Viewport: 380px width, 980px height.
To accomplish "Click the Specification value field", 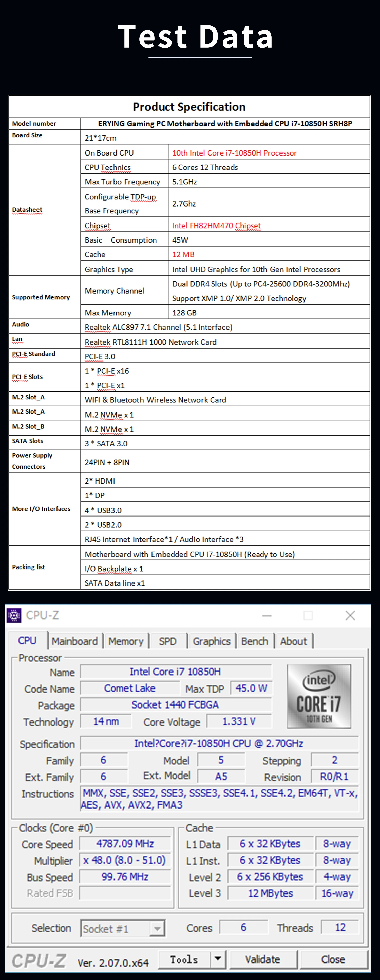I will pos(219,743).
